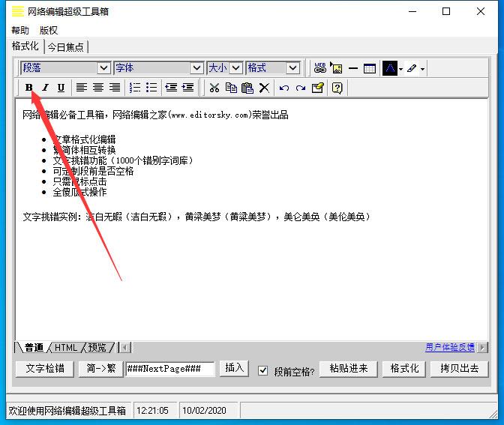Viewport: 504px width, 425px height.
Task: Select the 普通 view tab
Action: pyautogui.click(x=34, y=348)
